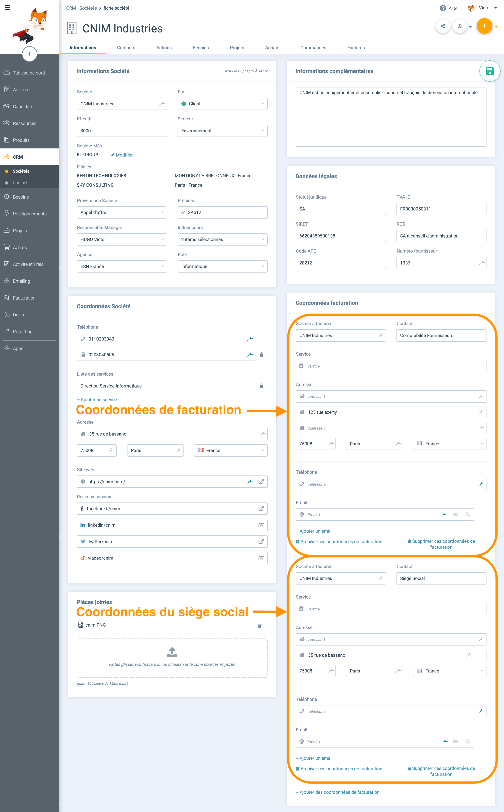Select Contacts submenu under CRM in sidebar

(21, 183)
